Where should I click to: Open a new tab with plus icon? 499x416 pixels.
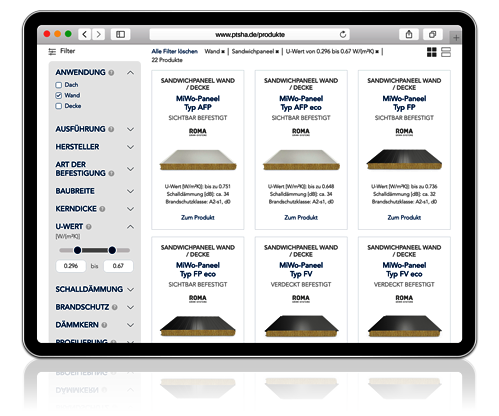pyautogui.click(x=456, y=37)
